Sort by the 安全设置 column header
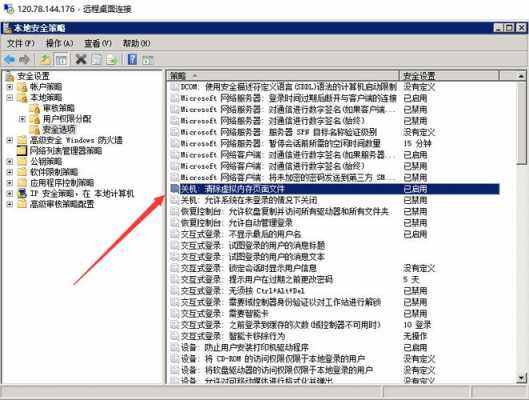This screenshot has width=529, height=400. [449, 76]
